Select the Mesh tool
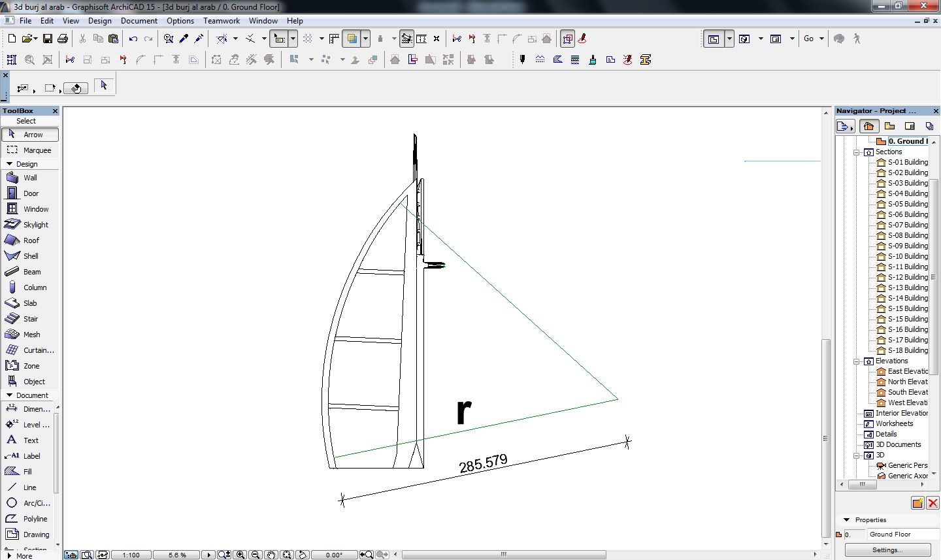 click(x=30, y=335)
